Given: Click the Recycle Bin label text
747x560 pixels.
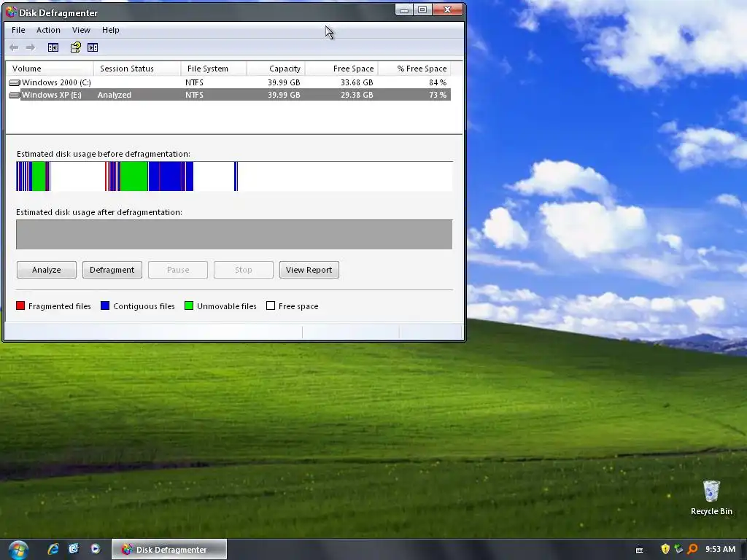Looking at the screenshot, I should (711, 511).
